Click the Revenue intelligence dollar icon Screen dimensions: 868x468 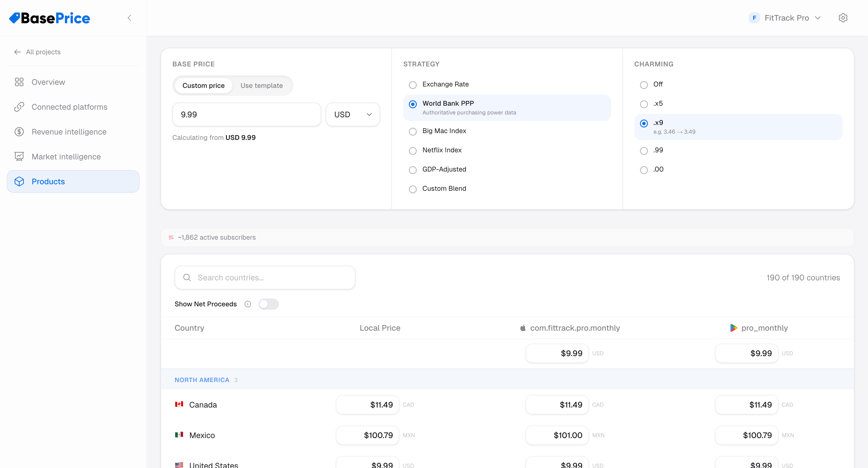tap(19, 132)
